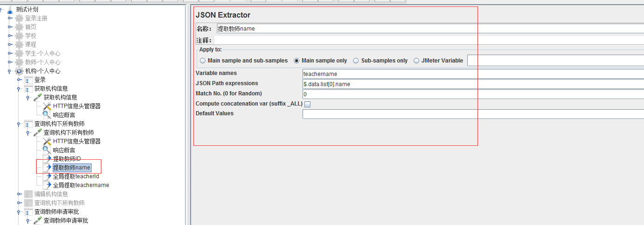Screen dimensions: 644x225
Task: Expand the 课程 tree node handle
Action: [x=10, y=44]
